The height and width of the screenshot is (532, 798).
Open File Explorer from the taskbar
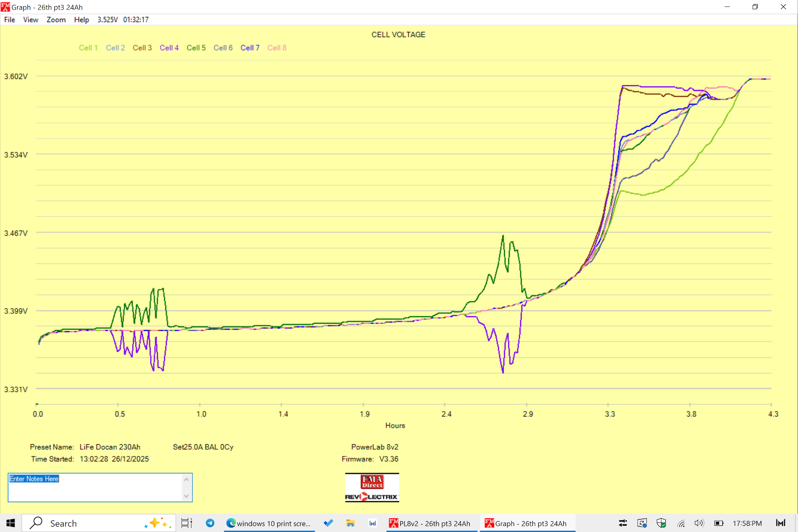(350, 523)
